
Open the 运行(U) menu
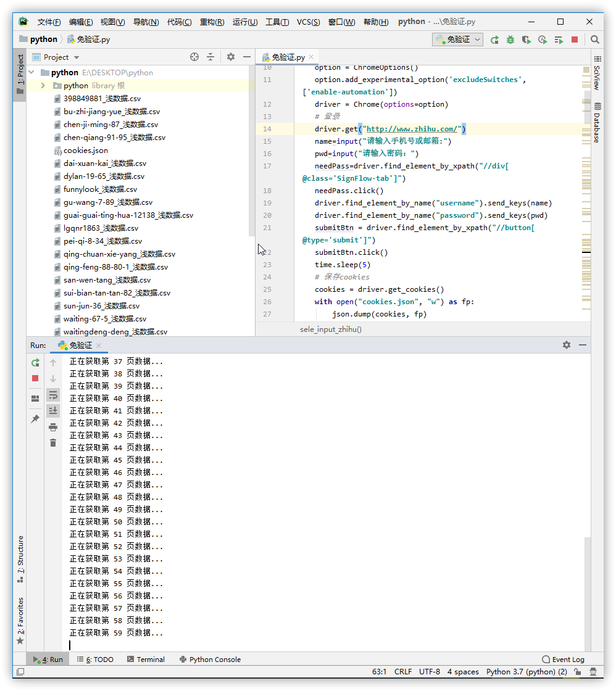point(244,22)
